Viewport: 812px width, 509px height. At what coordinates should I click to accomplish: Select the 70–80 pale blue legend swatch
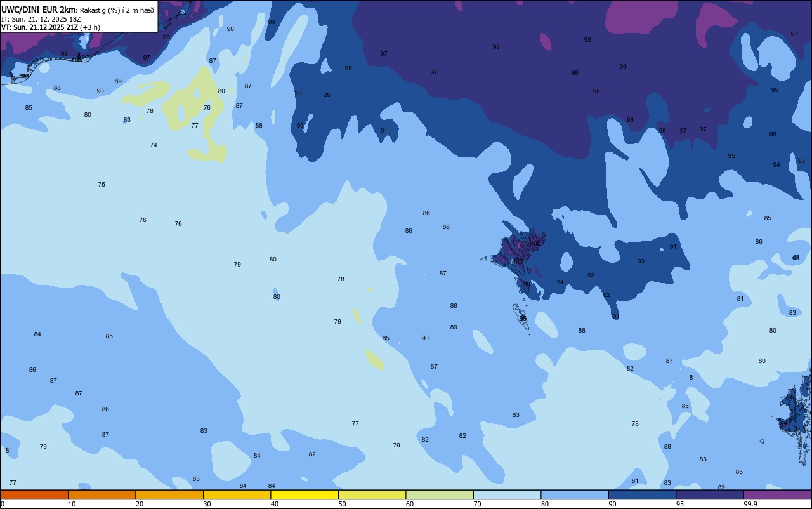click(x=507, y=494)
